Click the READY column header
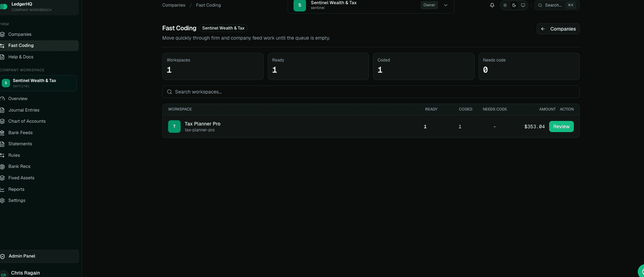644x277 pixels. click(431, 109)
